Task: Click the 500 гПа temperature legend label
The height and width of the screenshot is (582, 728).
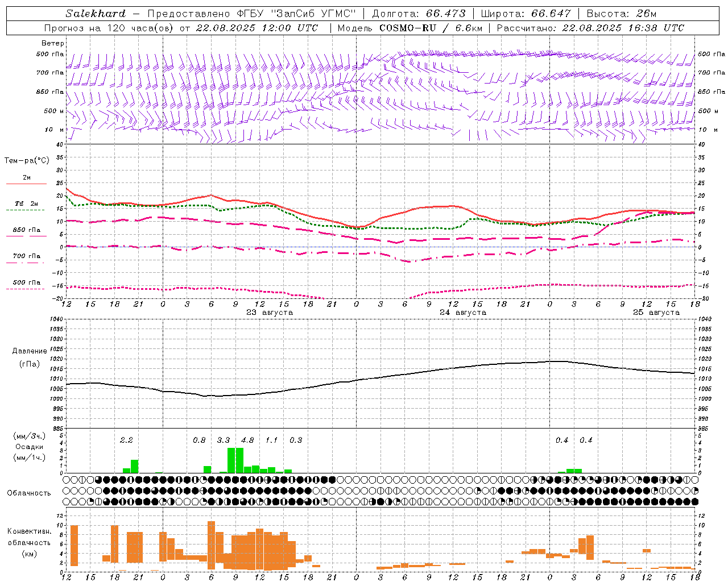Action: click(27, 282)
